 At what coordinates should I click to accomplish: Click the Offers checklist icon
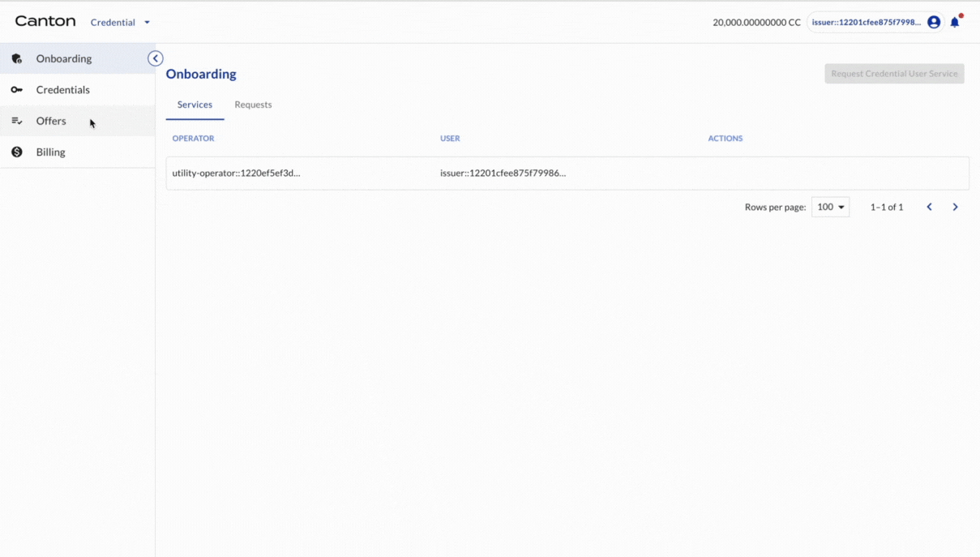(x=17, y=121)
